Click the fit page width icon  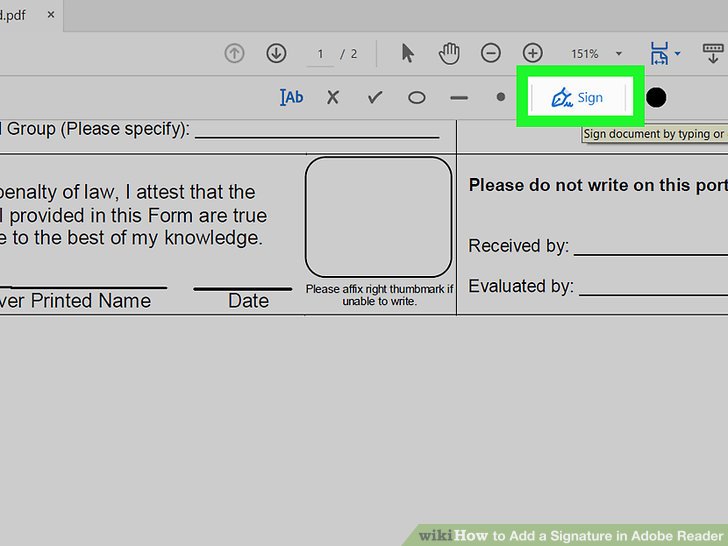point(659,53)
